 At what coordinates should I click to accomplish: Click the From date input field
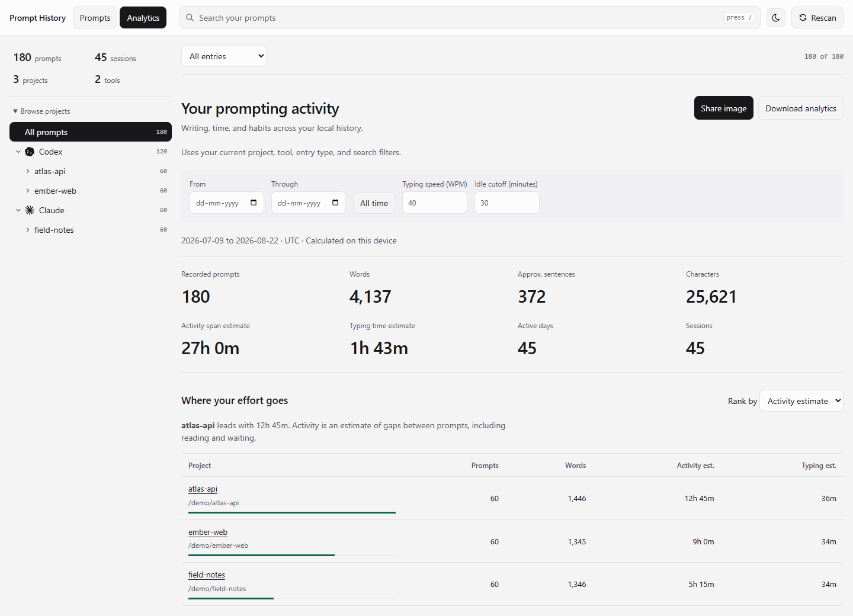[227, 203]
